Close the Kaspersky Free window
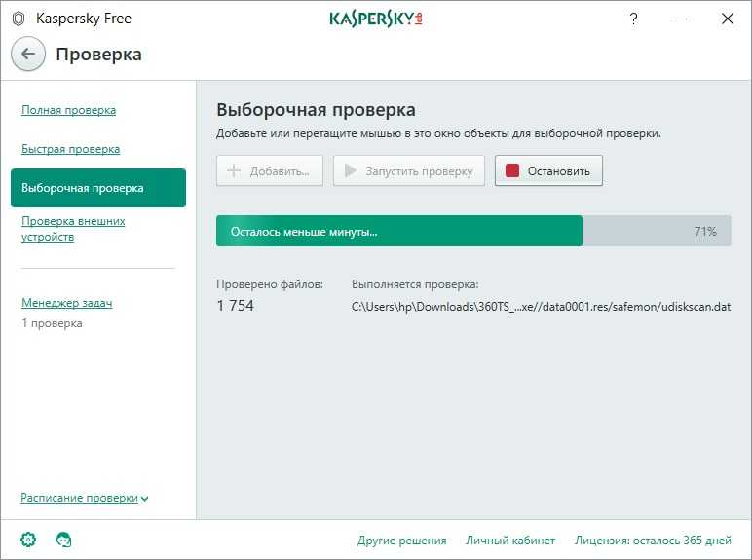Viewport: 752px width, 560px height. tap(727, 19)
